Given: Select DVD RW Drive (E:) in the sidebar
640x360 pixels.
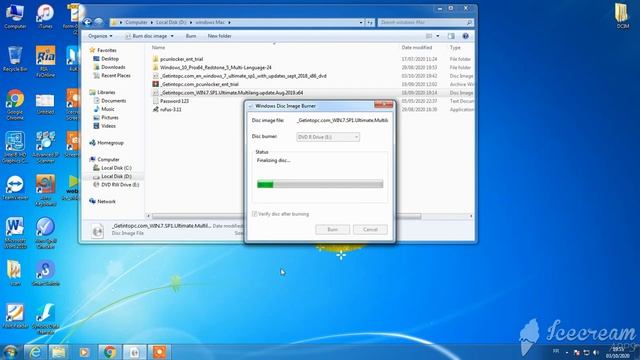Looking at the screenshot, I should (x=120, y=185).
